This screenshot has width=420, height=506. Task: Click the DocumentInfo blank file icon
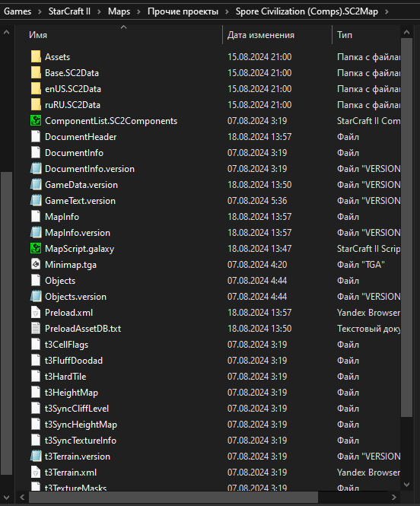click(x=36, y=153)
